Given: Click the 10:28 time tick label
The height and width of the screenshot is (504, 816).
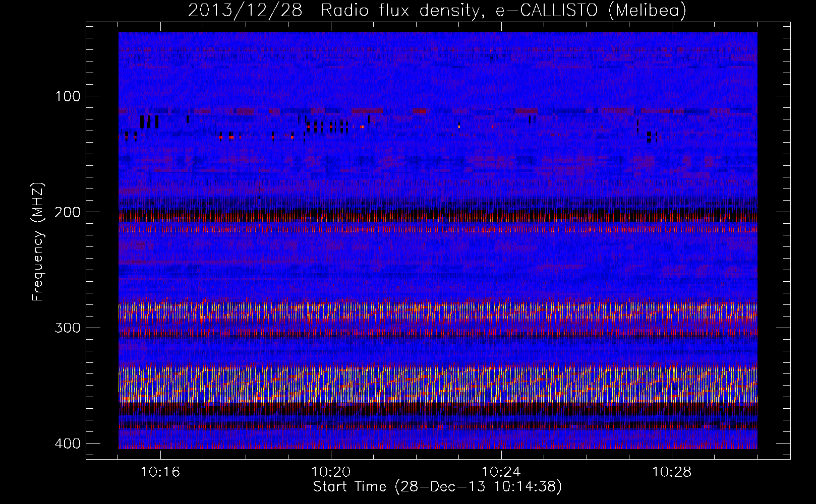Looking at the screenshot, I should pos(672,472).
